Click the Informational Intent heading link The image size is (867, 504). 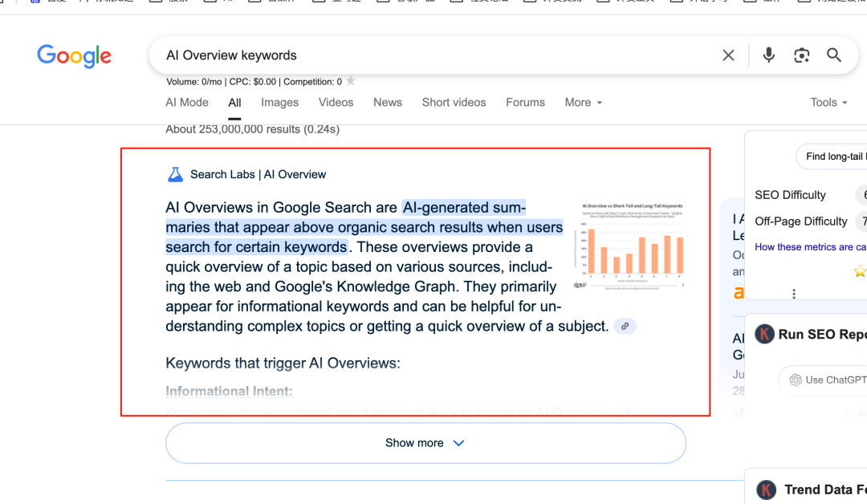[229, 392]
